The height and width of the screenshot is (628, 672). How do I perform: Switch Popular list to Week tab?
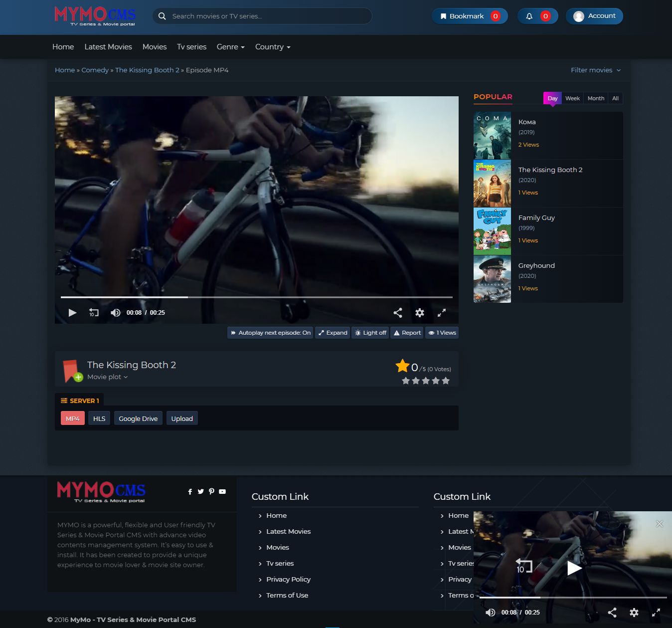572,98
